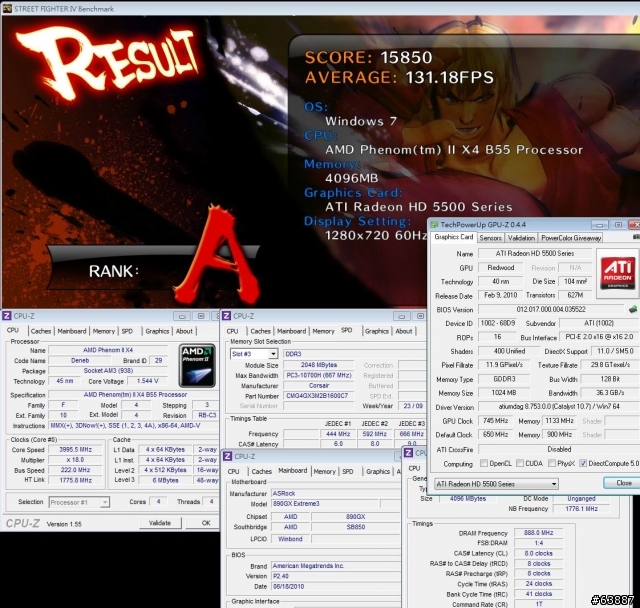The image size is (640, 608).
Task: Open the Slot #3 memory slot dropdown
Action: pos(273,354)
